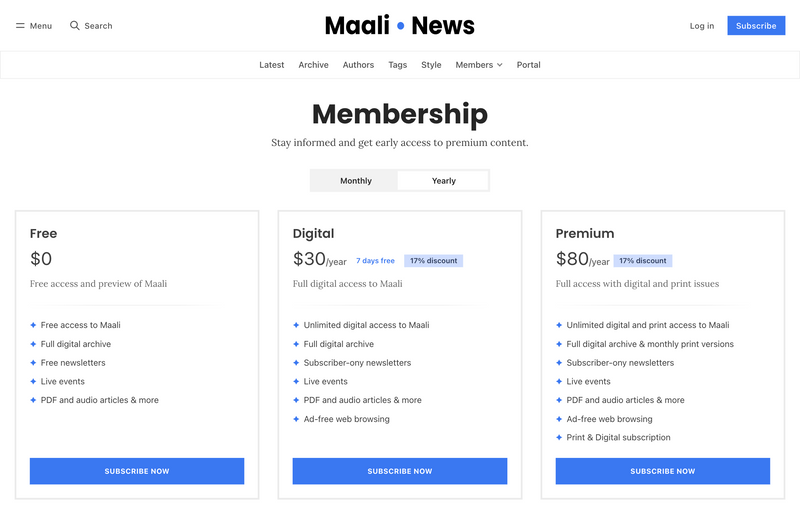800x513 pixels.
Task: Click the Subscribe button in header
Action: click(756, 26)
